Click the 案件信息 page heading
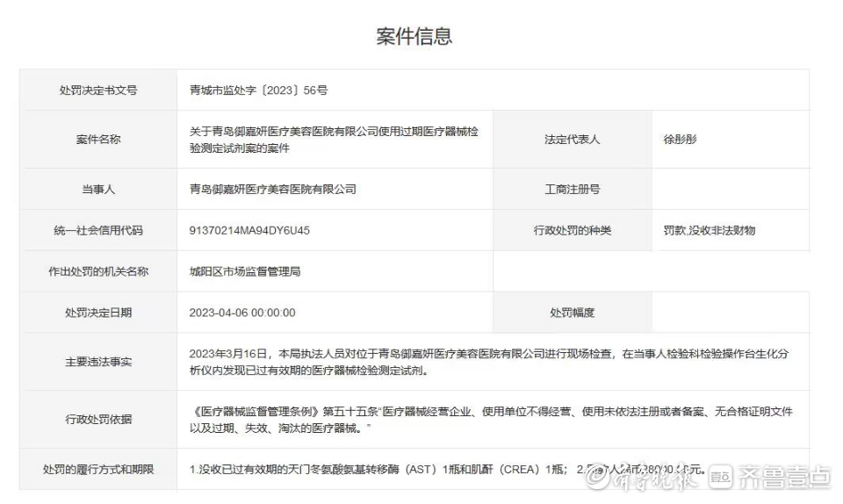The image size is (843, 504). pos(414,36)
